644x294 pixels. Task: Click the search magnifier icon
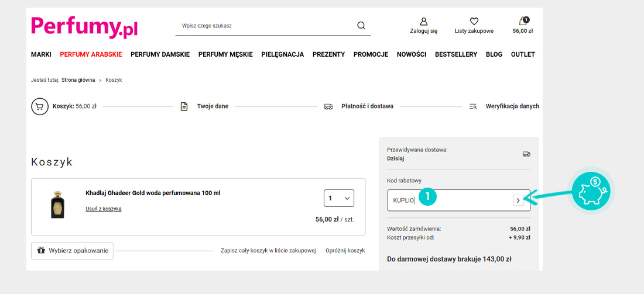pos(361,25)
